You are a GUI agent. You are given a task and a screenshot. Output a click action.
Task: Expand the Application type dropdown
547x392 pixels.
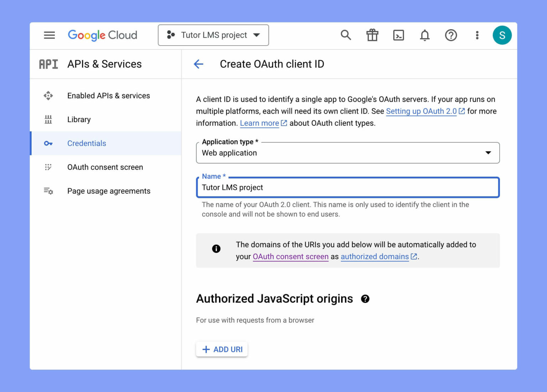click(488, 153)
